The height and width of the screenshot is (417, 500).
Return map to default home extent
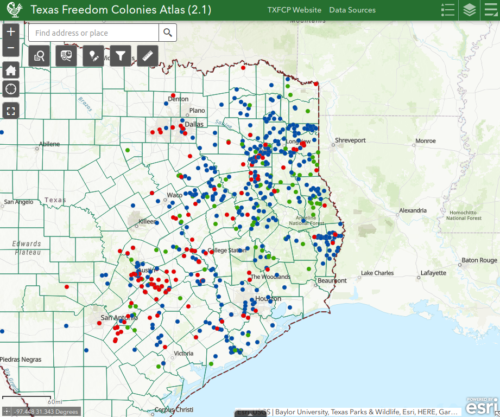(x=11, y=70)
